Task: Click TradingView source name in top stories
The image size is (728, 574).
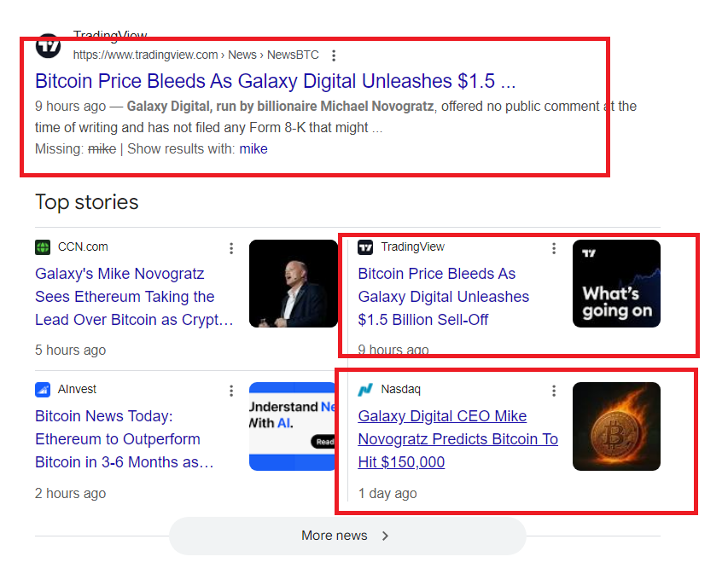Action: [413, 246]
